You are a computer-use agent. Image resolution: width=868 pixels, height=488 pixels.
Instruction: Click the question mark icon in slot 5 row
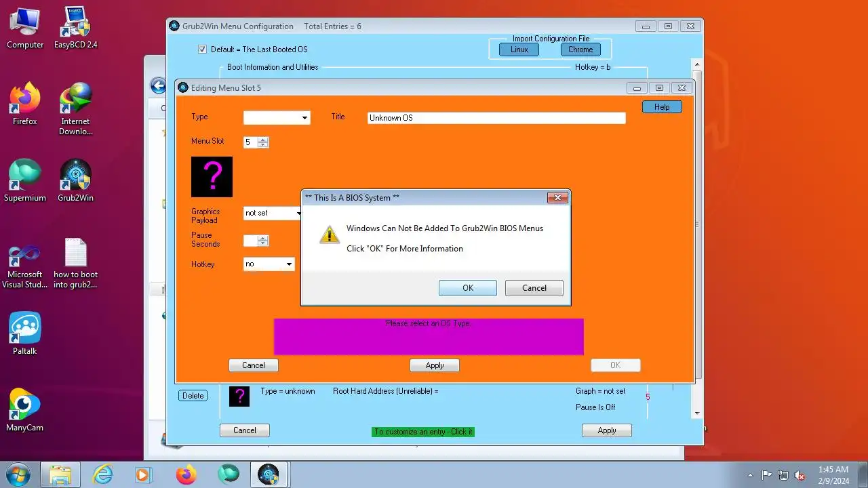pos(239,396)
